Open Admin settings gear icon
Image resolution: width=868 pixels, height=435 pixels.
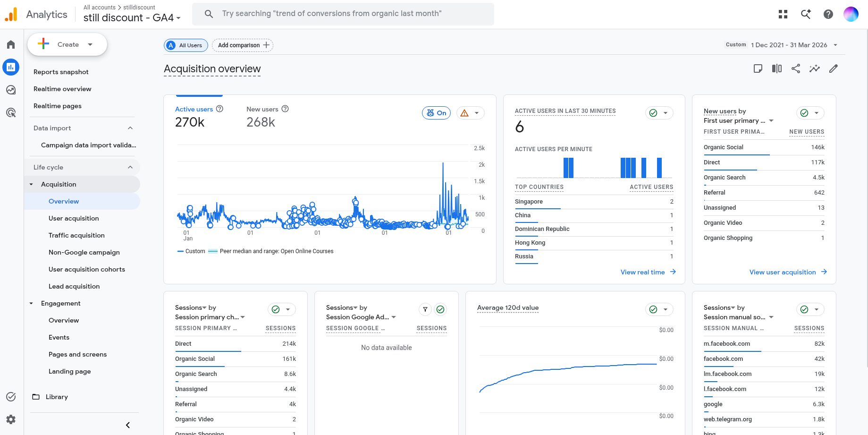pos(11,419)
